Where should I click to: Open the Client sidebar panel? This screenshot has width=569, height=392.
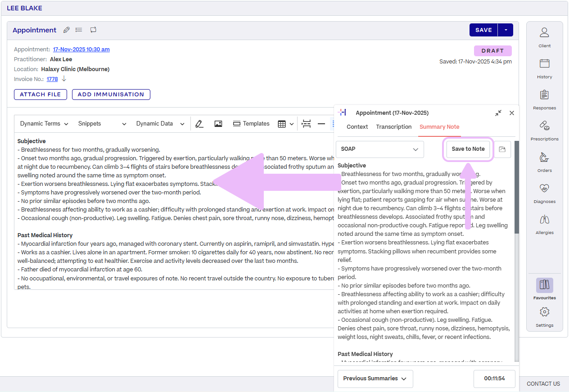(x=544, y=37)
